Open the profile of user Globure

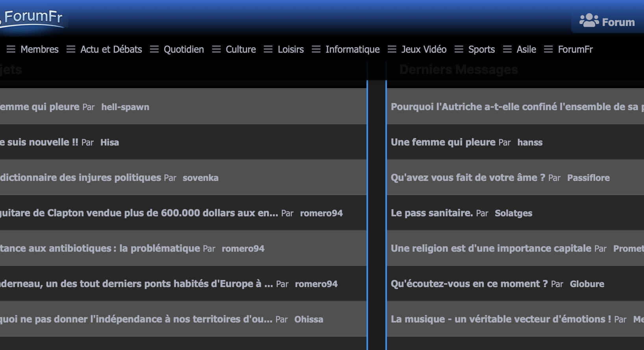587,284
